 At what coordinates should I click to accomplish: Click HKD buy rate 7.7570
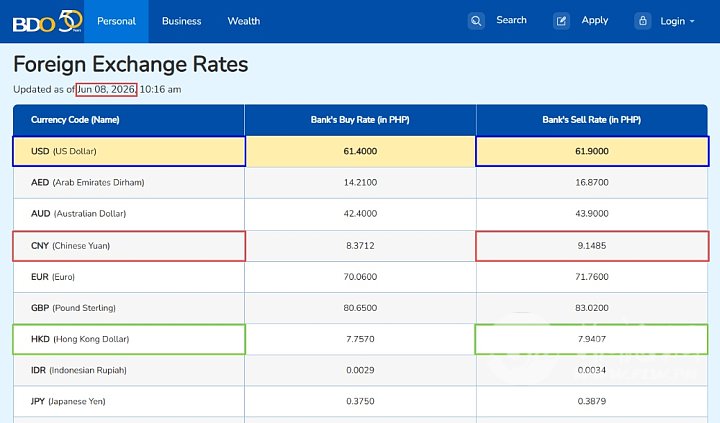[360, 339]
